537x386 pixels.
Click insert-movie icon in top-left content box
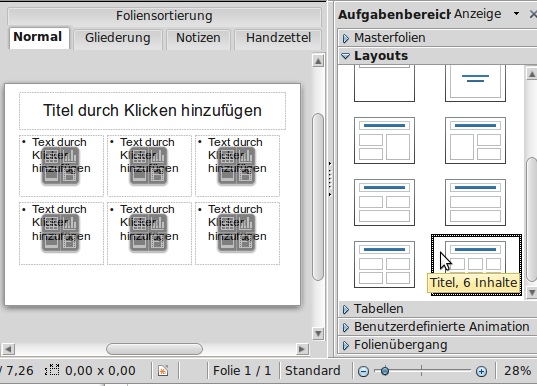[x=70, y=175]
